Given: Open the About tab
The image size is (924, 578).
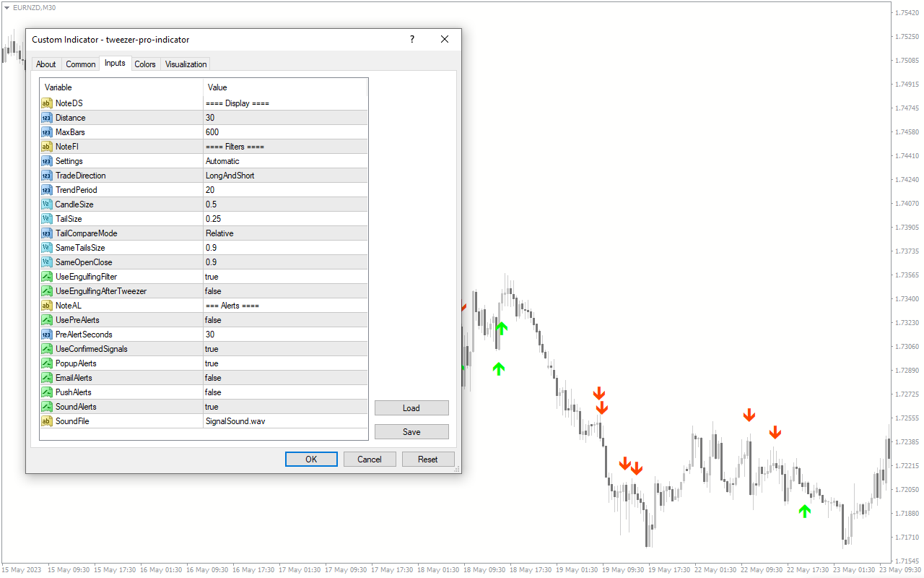Looking at the screenshot, I should click(x=46, y=64).
